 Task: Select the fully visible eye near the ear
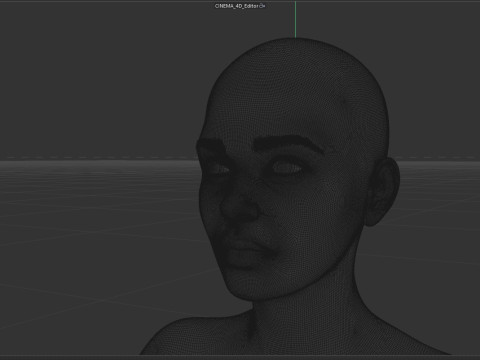coord(287,168)
